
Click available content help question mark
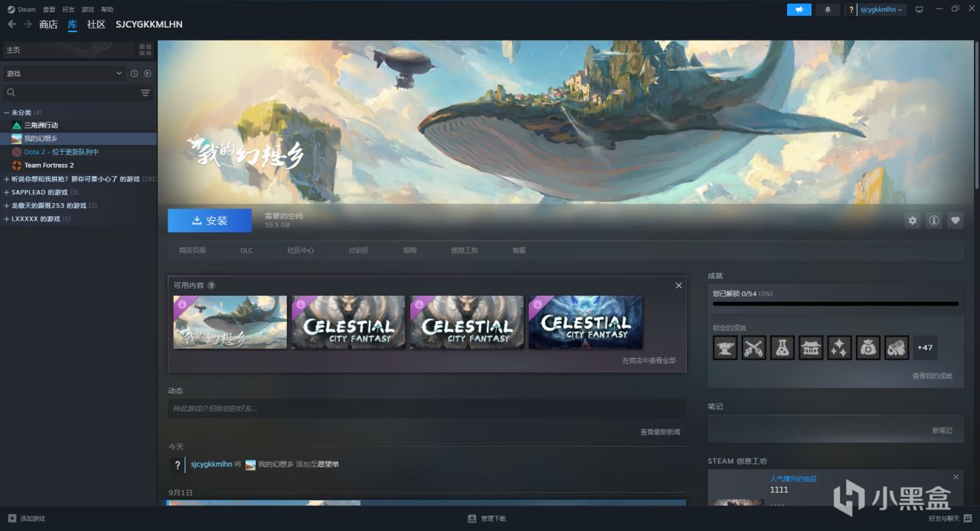(x=211, y=285)
